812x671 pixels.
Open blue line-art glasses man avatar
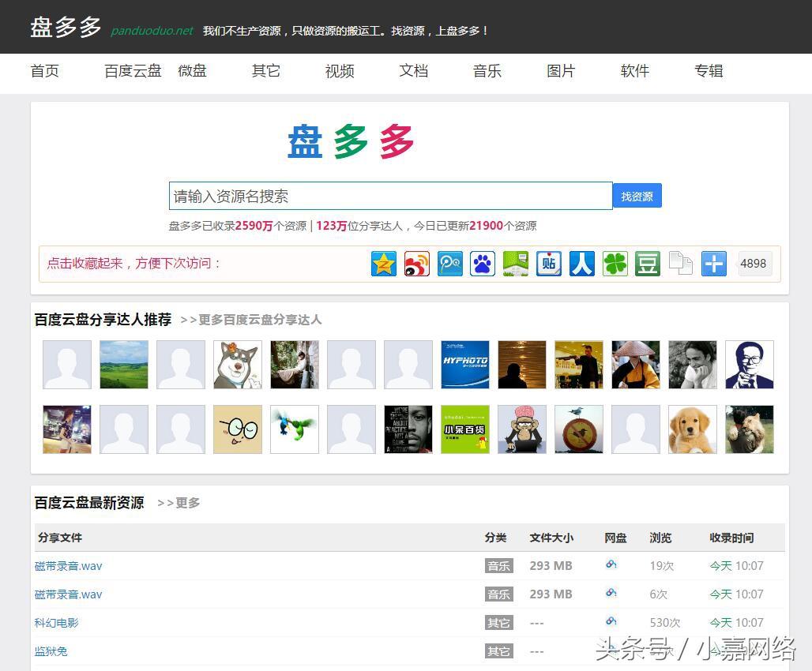[750, 365]
